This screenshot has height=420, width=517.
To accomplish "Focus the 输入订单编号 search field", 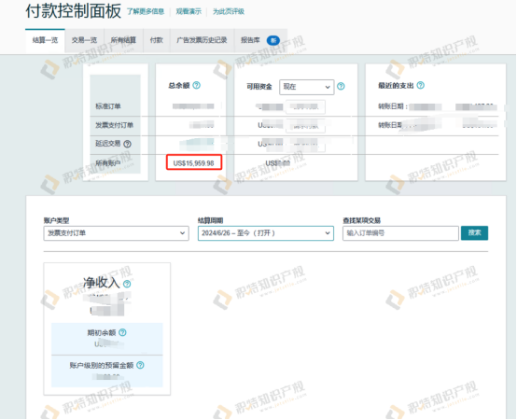I will click(x=400, y=233).
